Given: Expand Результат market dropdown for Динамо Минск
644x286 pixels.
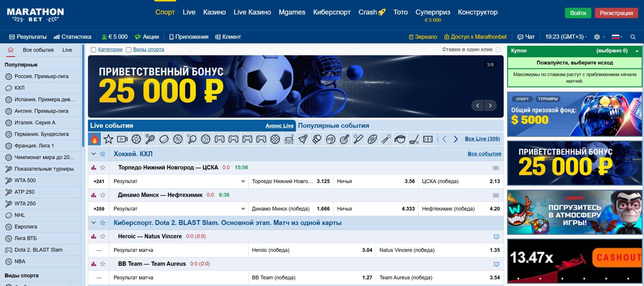Looking at the screenshot, I should [x=243, y=209].
